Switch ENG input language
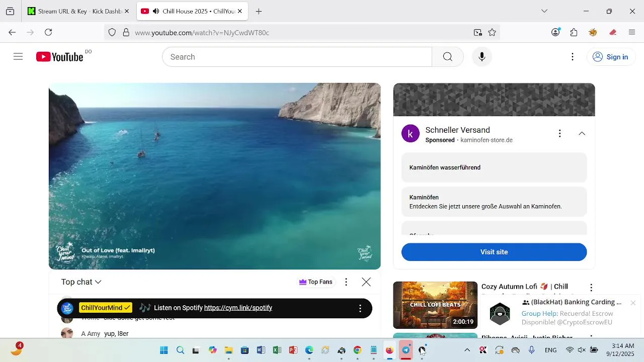This screenshot has height=362, width=644. click(550, 350)
